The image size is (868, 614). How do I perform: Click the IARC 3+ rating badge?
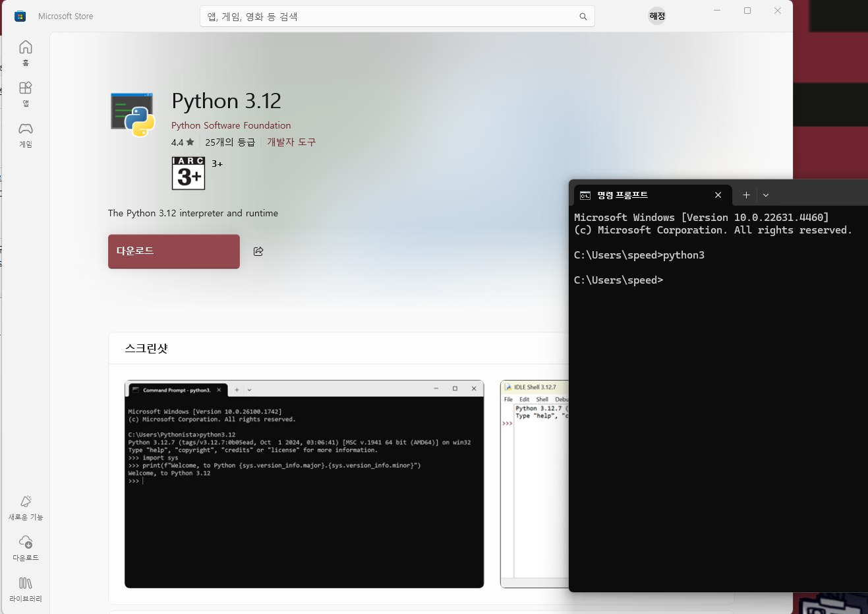pyautogui.click(x=188, y=173)
